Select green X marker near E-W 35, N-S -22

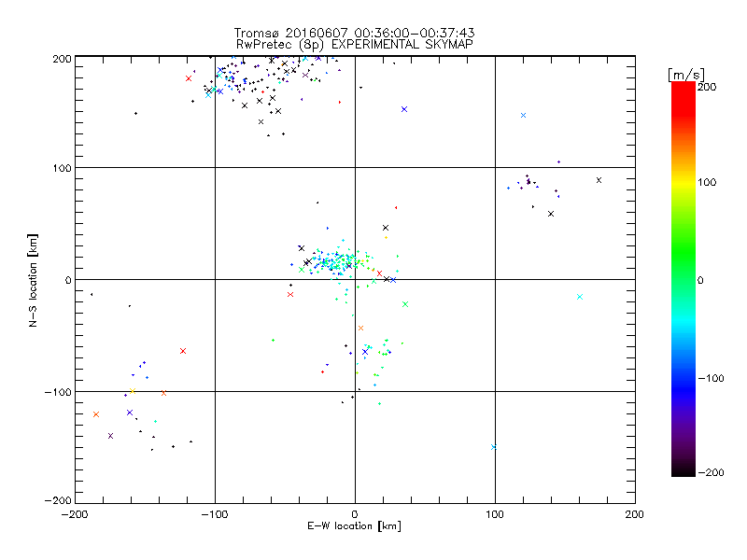405,304
